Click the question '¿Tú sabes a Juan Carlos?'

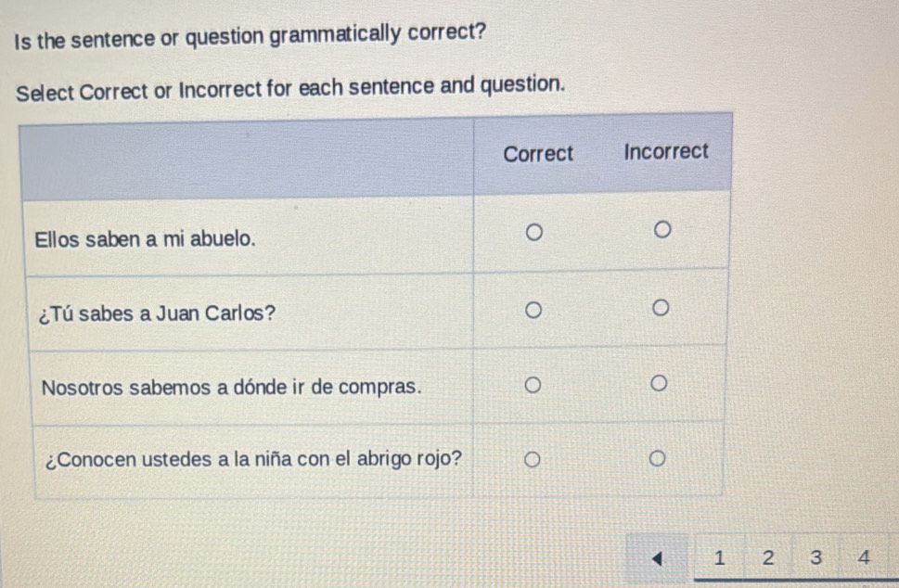157,314
